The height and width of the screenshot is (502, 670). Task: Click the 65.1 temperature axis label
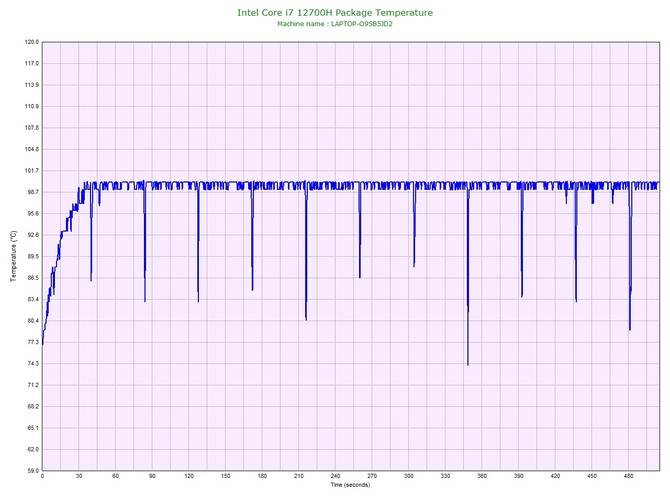[x=33, y=428]
